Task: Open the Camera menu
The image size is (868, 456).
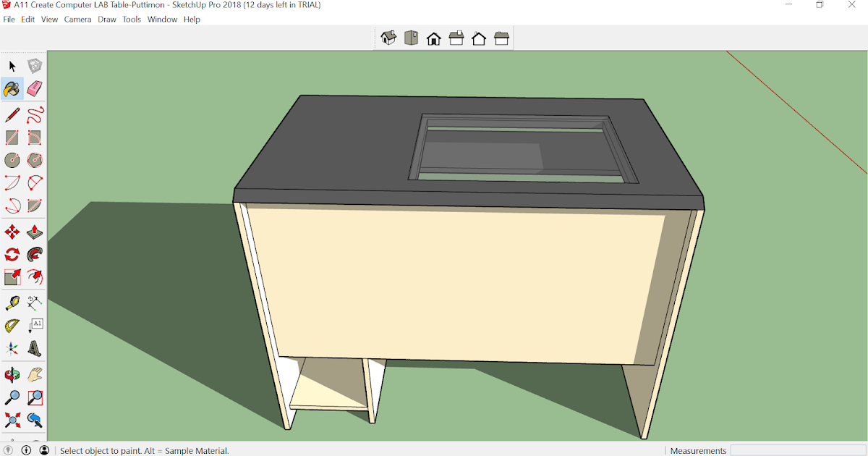Action: click(x=77, y=19)
